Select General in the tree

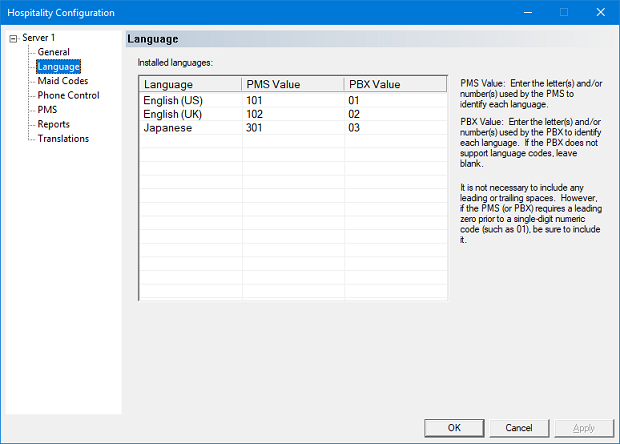(53, 52)
